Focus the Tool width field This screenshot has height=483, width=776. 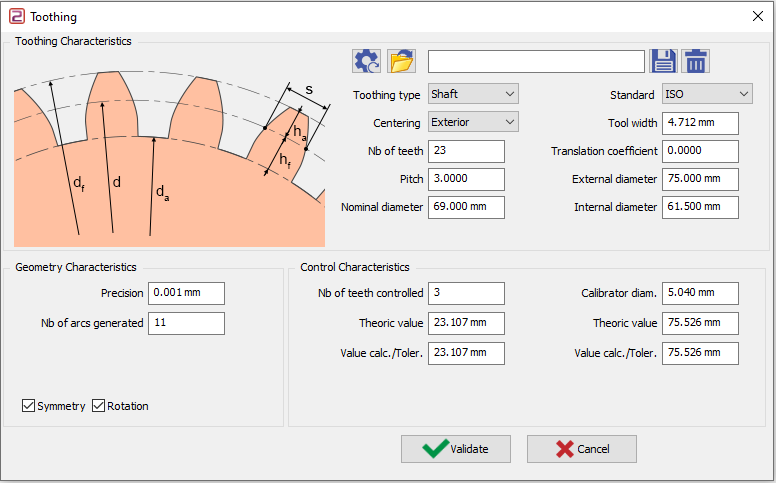699,123
